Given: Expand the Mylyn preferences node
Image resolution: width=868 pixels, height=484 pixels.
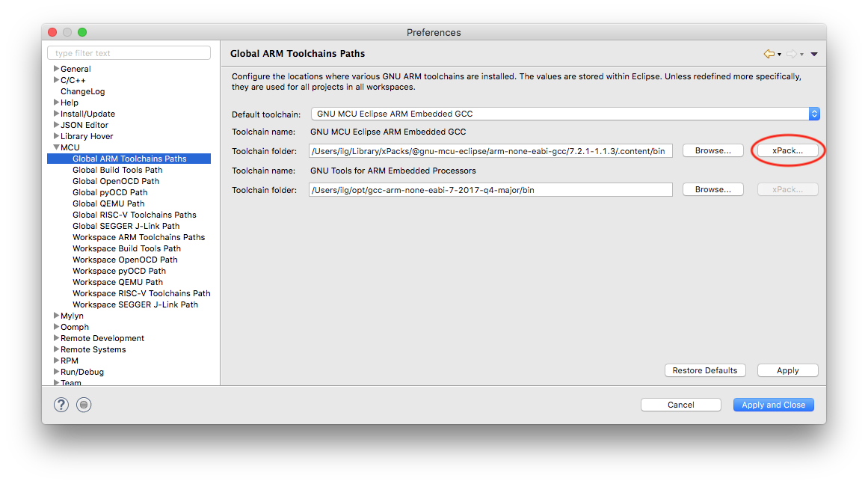Looking at the screenshot, I should tap(56, 316).
